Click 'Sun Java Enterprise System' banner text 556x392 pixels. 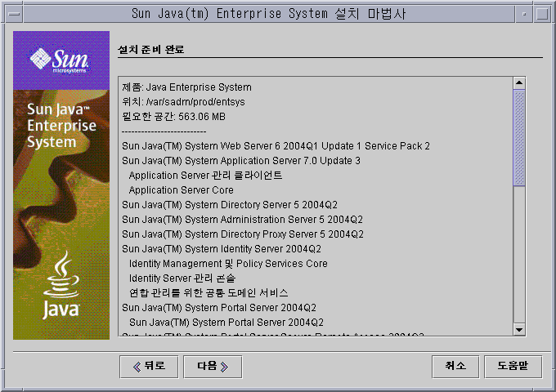pyautogui.click(x=61, y=125)
